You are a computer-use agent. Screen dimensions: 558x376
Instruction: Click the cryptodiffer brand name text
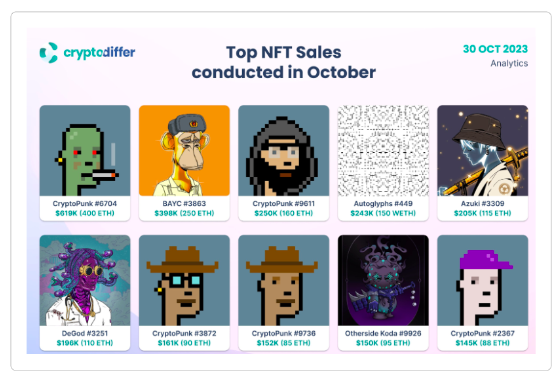pyautogui.click(x=99, y=53)
